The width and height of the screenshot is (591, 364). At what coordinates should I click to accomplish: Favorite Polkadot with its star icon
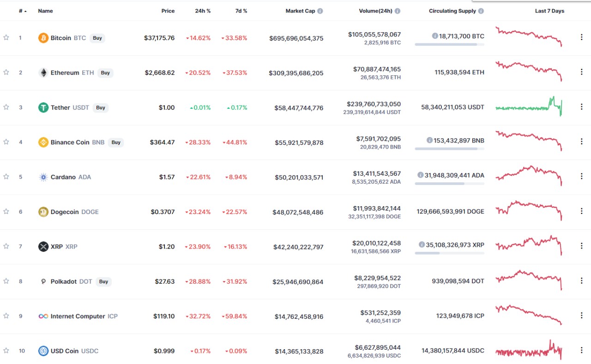click(x=6, y=281)
